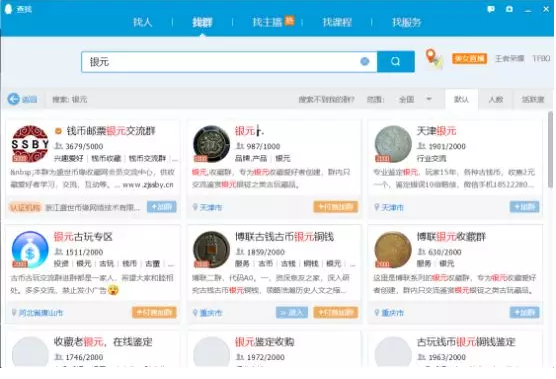The width and height of the screenshot is (556, 379).
Task: Open the gold coin avatar of 博联银元收藏群
Action: coord(393,250)
